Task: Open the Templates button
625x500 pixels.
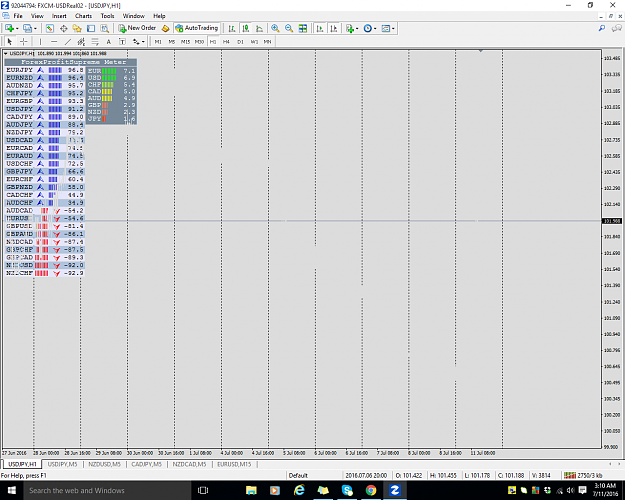Action: click(385, 28)
